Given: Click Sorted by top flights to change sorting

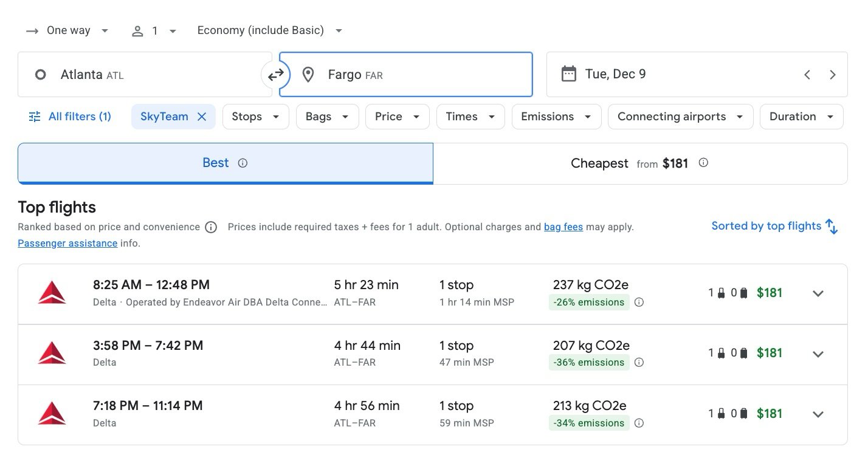Looking at the screenshot, I should click(768, 225).
